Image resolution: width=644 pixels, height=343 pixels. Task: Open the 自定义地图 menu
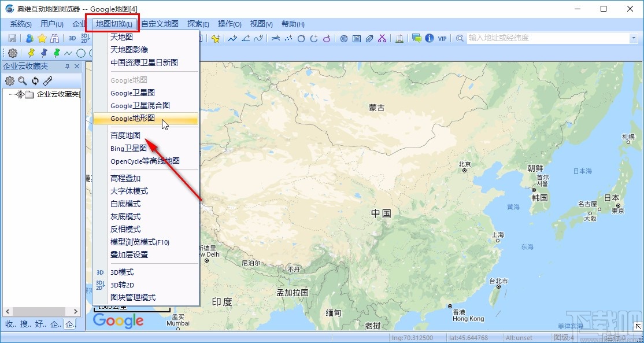pos(160,24)
